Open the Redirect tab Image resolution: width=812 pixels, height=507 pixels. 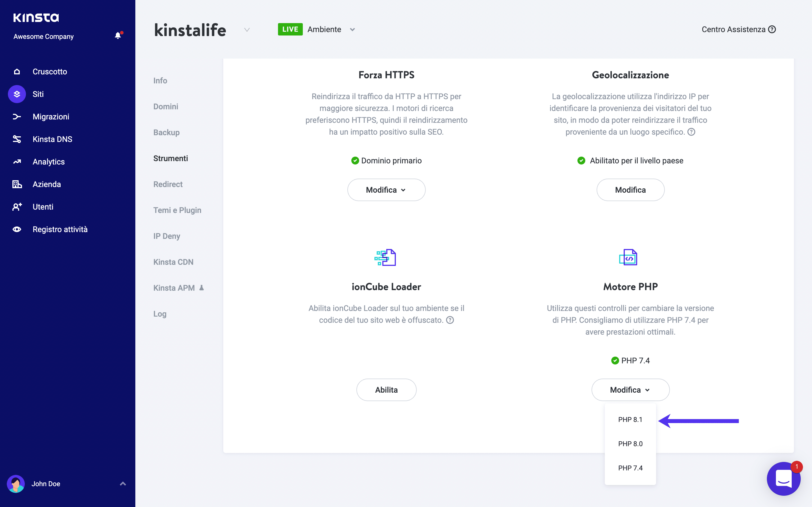pyautogui.click(x=168, y=184)
